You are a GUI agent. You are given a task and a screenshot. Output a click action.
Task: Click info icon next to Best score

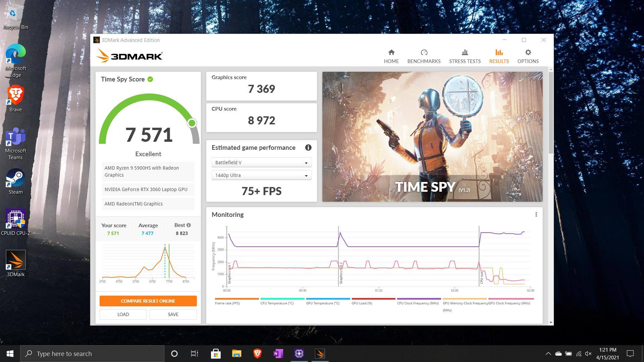(x=189, y=225)
